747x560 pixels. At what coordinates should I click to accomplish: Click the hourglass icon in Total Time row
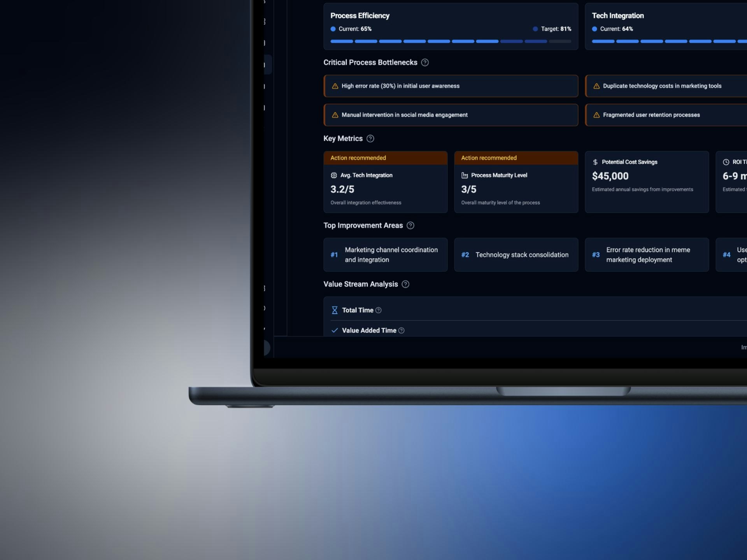(335, 310)
